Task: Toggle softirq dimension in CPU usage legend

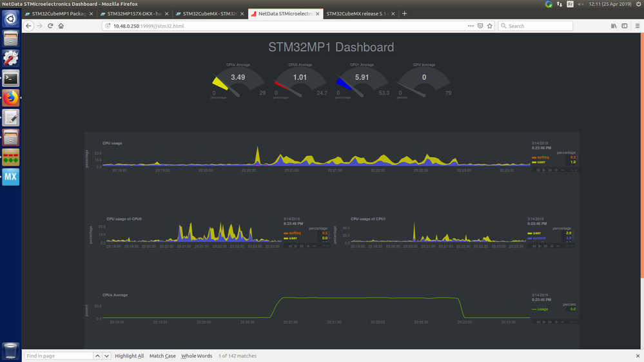Action: 540,157
